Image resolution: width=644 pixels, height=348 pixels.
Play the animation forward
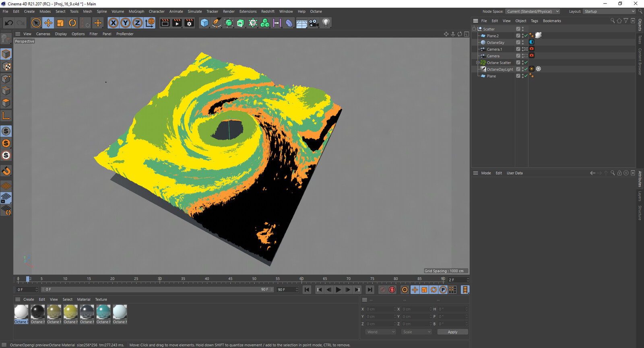pos(339,290)
